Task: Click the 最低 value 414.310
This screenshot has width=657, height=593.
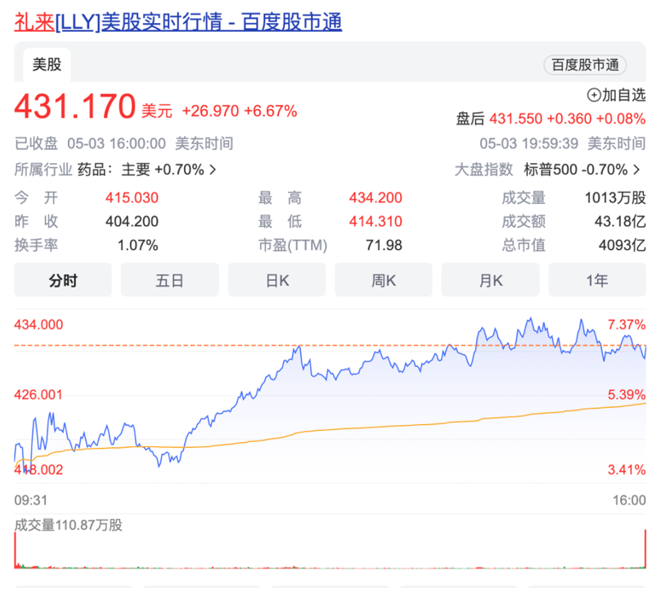Action: pos(376,221)
